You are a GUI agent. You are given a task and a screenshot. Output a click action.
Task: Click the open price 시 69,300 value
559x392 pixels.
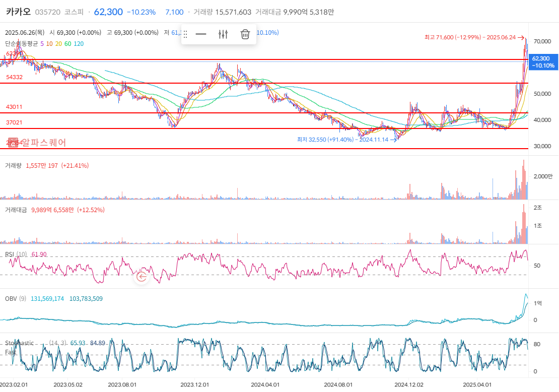coord(75,32)
